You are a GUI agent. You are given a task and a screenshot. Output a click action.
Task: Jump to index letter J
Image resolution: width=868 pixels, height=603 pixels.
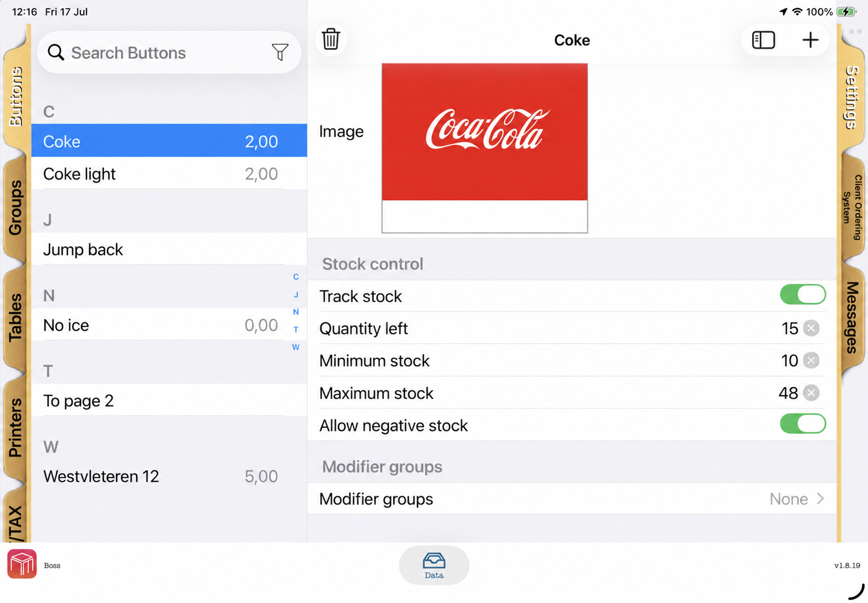point(296,294)
